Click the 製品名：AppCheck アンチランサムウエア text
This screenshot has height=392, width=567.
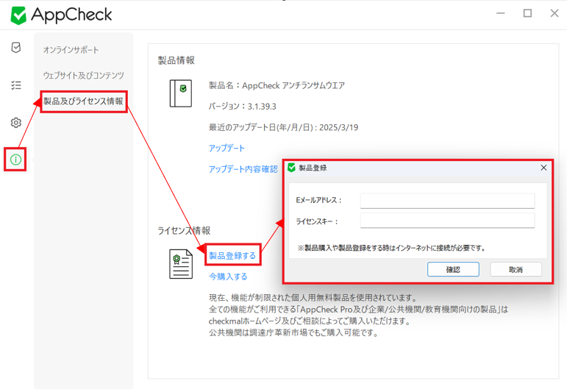pyautogui.click(x=277, y=86)
